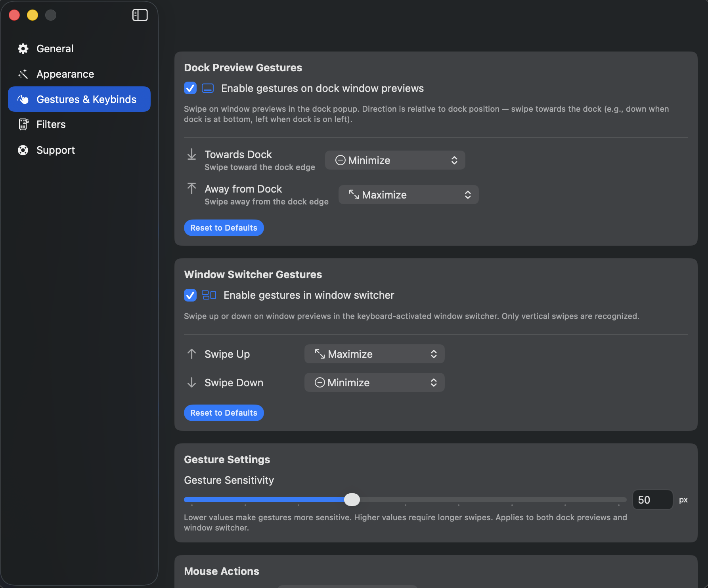The image size is (708, 588).
Task: Open the Support life-ring icon
Action: (x=23, y=150)
